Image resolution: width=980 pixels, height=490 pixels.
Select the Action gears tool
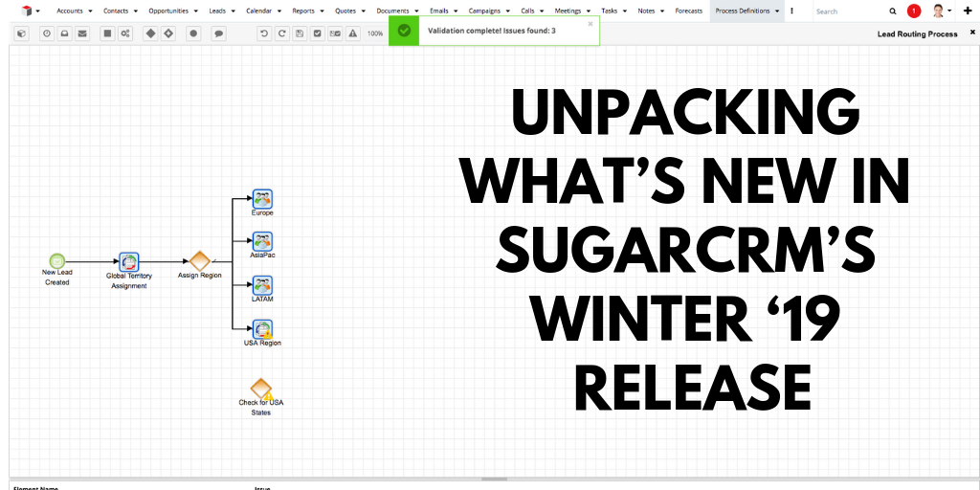pyautogui.click(x=125, y=33)
